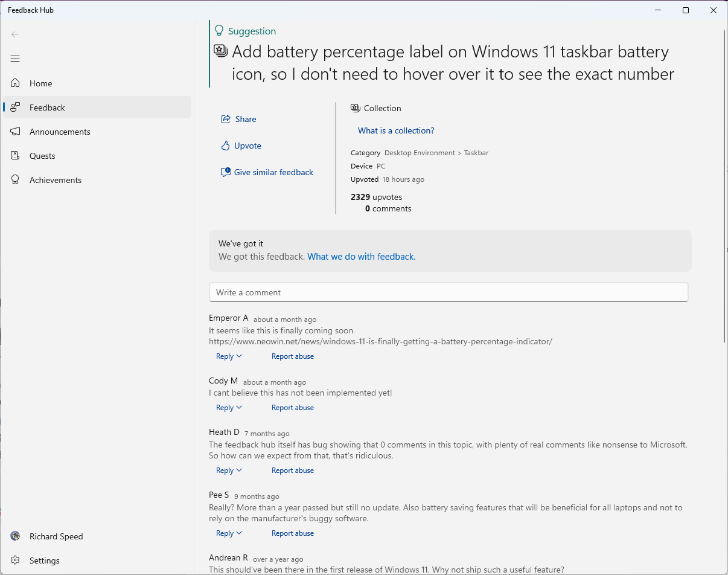Click Richard Speed account name
Image resolution: width=728 pixels, height=575 pixels.
pyautogui.click(x=56, y=536)
